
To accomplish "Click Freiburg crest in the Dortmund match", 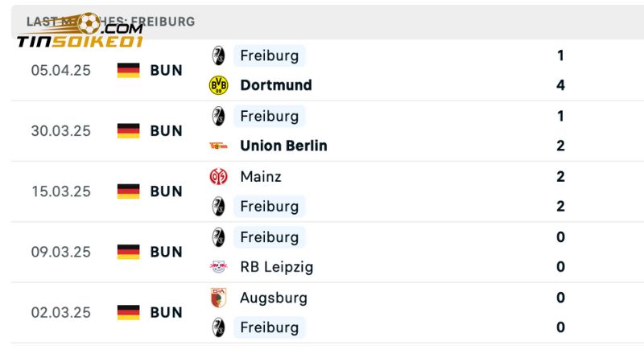I will pos(218,56).
